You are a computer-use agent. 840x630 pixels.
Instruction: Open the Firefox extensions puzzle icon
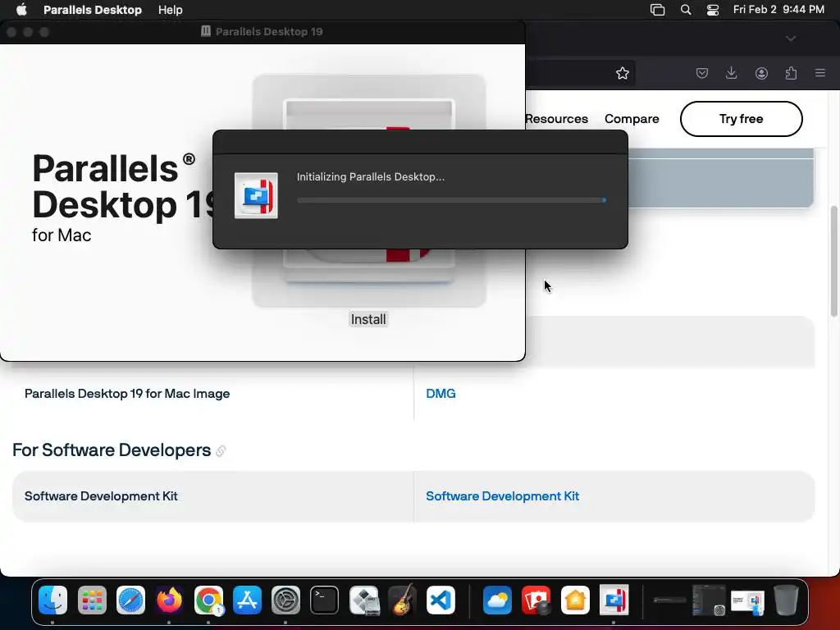791,73
